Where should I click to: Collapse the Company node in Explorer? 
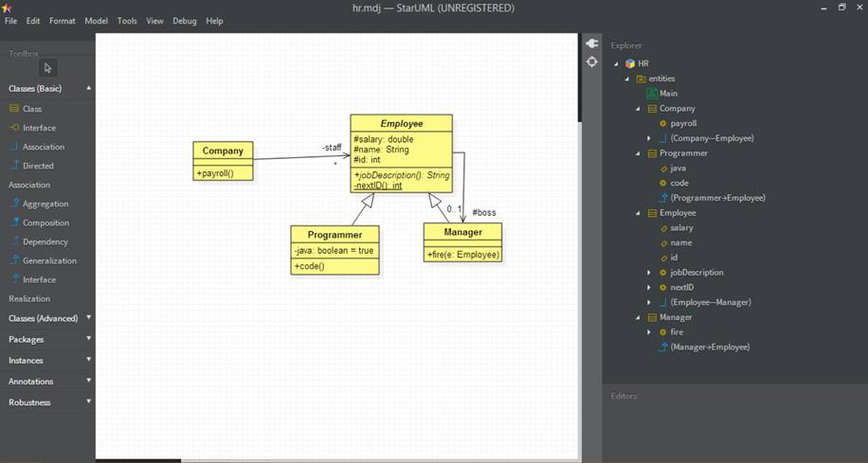[x=638, y=109]
